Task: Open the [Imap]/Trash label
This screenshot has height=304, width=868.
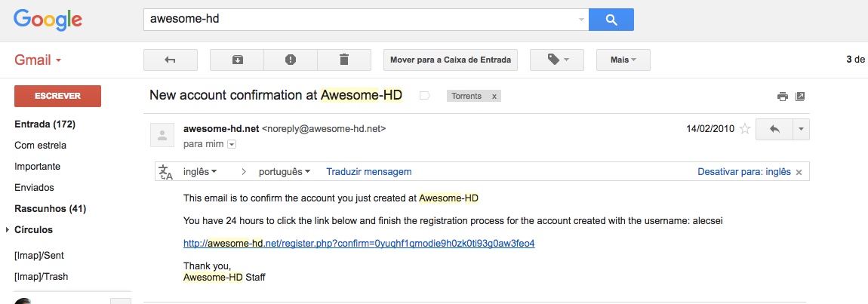Action: coord(42,276)
